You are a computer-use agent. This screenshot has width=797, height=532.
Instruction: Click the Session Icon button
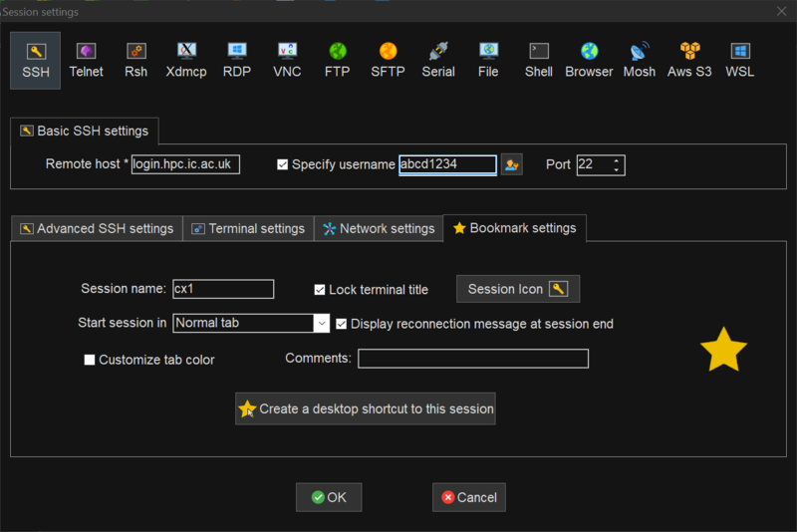coord(518,289)
